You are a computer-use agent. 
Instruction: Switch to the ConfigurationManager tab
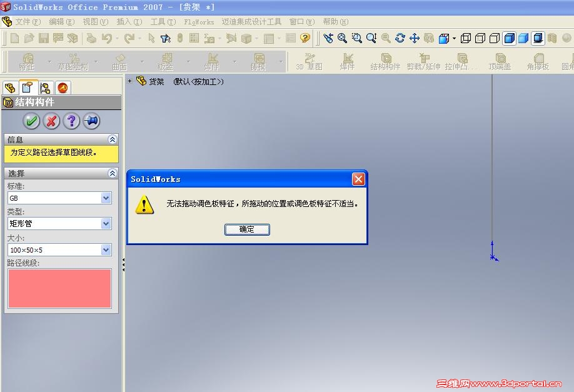[x=45, y=88]
